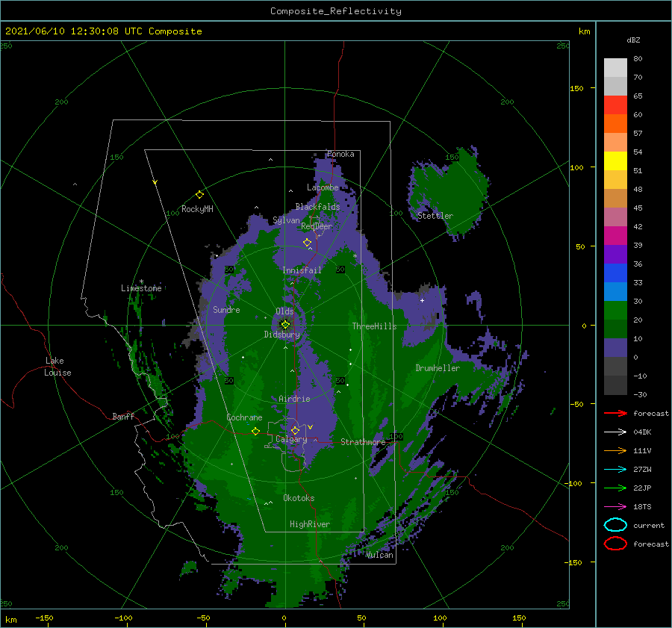672x628 pixels.
Task: Click the Okotoks label
Action: click(299, 498)
